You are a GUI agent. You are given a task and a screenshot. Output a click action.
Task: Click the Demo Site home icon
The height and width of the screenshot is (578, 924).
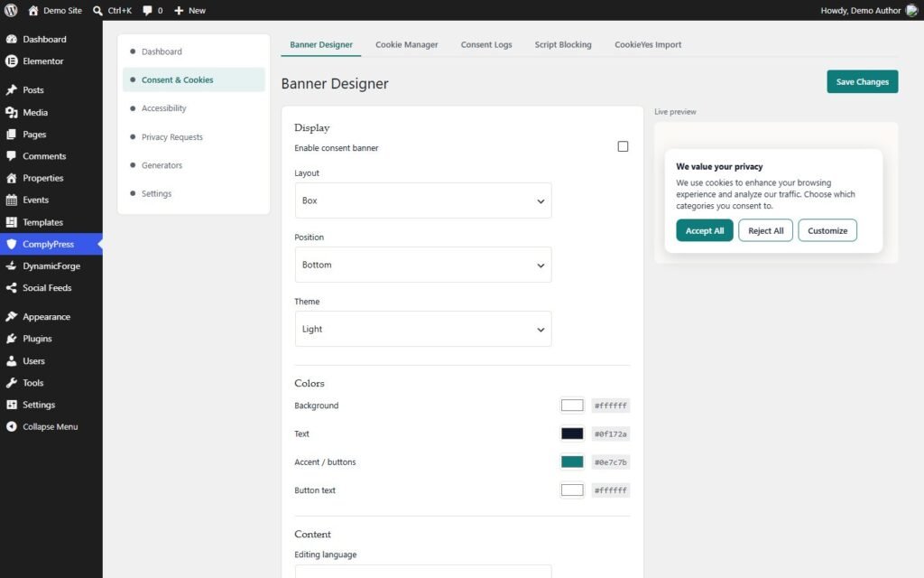tap(33, 11)
